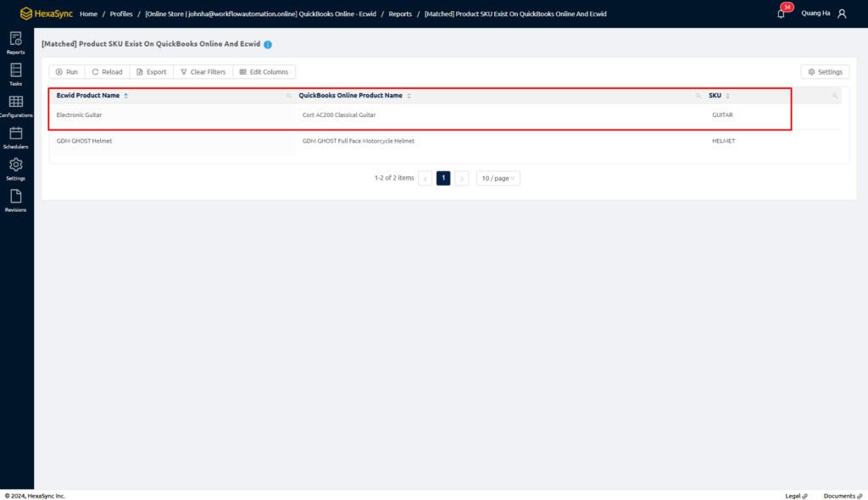The image size is (868, 500).
Task: Clear Filters on the table
Action: (x=203, y=72)
